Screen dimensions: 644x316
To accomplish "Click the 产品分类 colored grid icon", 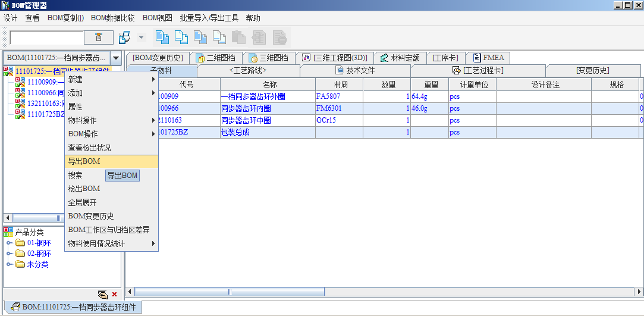I will click(8, 232).
